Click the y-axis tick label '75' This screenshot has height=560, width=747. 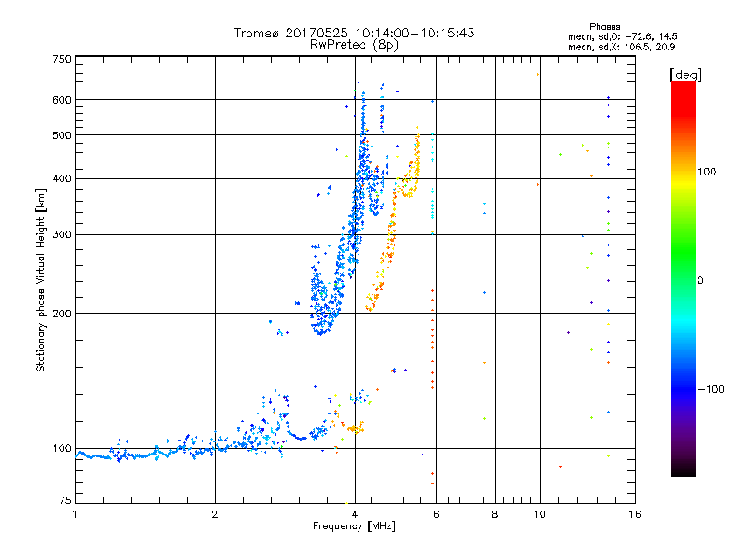click(x=65, y=500)
